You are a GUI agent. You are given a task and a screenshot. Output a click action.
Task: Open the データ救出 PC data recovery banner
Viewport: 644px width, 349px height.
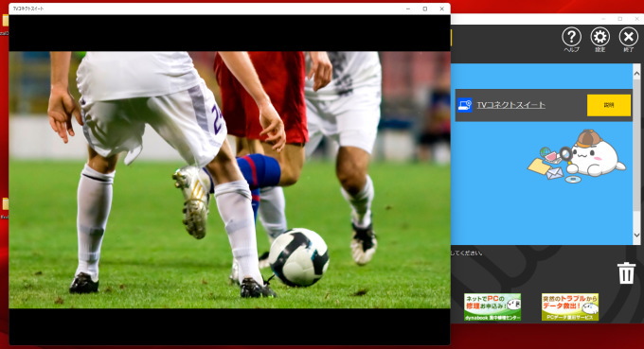pyautogui.click(x=570, y=306)
